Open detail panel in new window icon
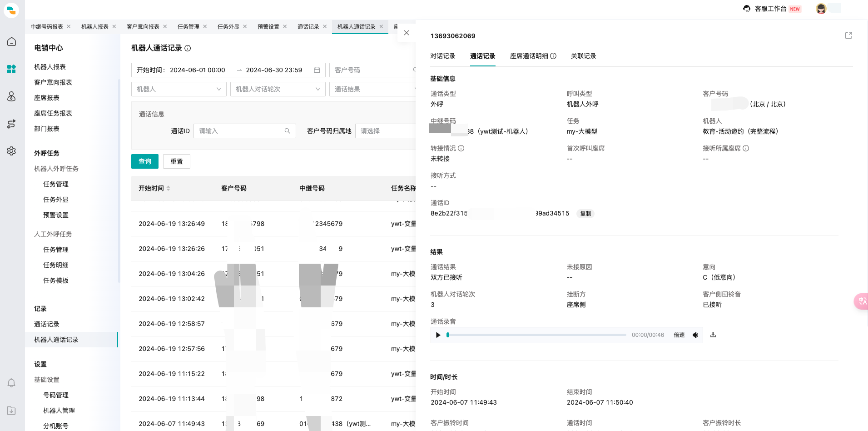This screenshot has width=868, height=431. pyautogui.click(x=848, y=35)
